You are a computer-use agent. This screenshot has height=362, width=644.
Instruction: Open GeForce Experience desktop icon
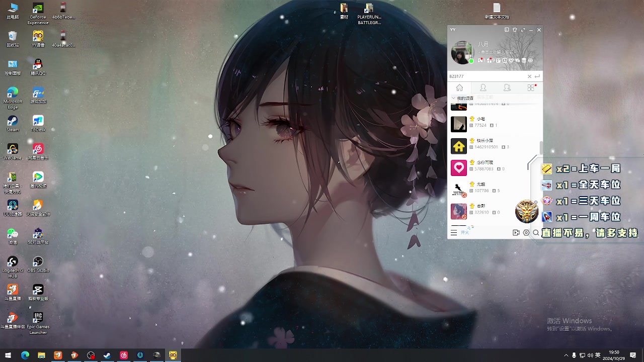38,13
